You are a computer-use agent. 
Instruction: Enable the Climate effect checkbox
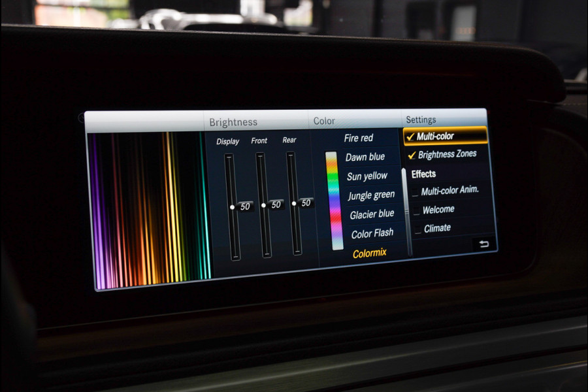418,229
